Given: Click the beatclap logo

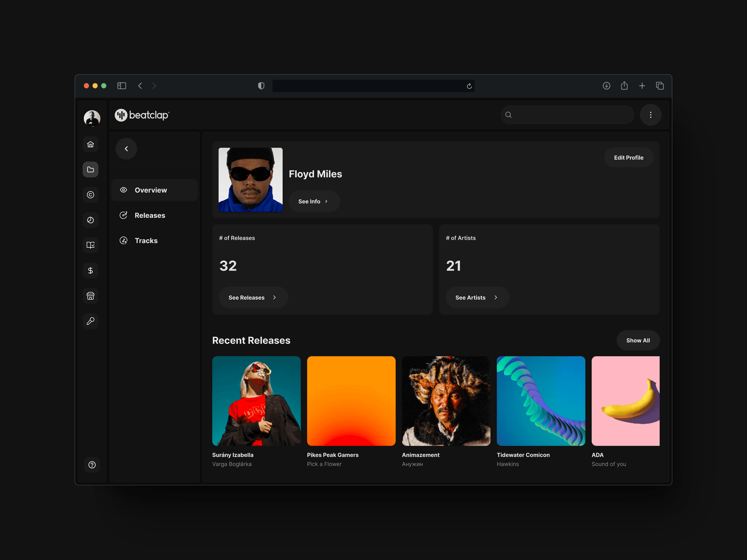Looking at the screenshot, I should pyautogui.click(x=142, y=115).
